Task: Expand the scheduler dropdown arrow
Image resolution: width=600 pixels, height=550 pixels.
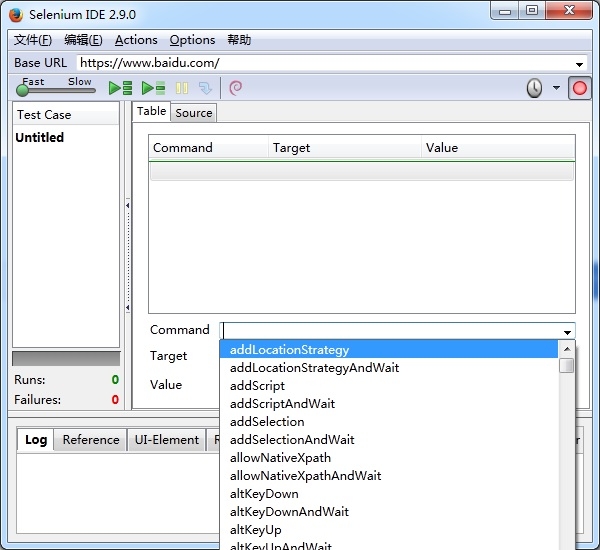Action: tap(556, 88)
